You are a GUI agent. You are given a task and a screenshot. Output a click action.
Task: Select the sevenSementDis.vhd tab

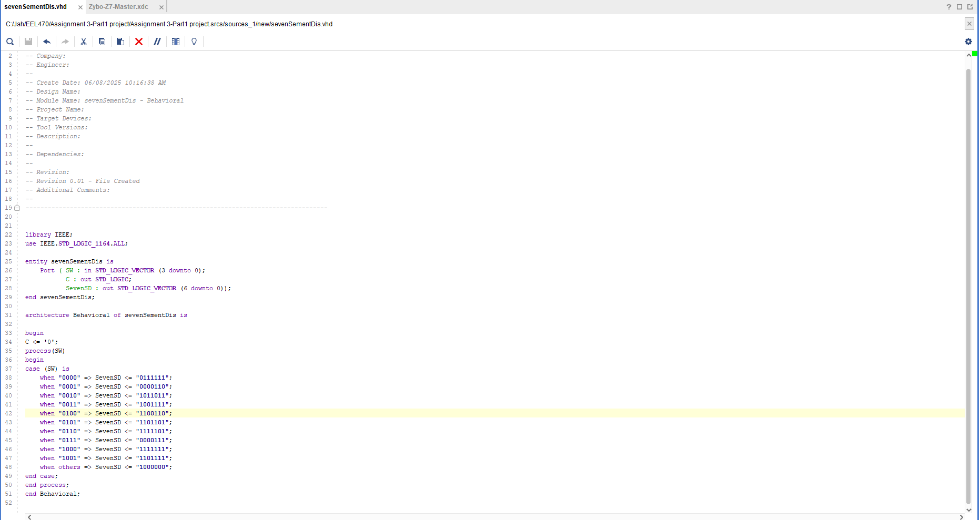(36, 7)
